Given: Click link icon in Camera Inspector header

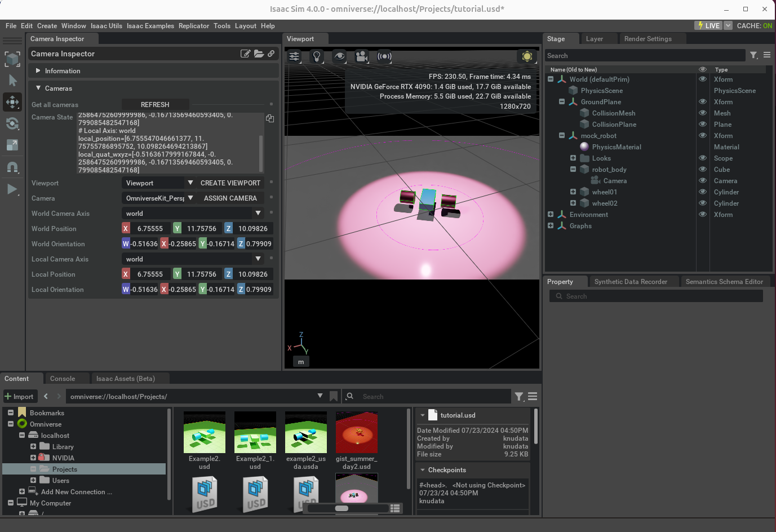Looking at the screenshot, I should point(271,54).
